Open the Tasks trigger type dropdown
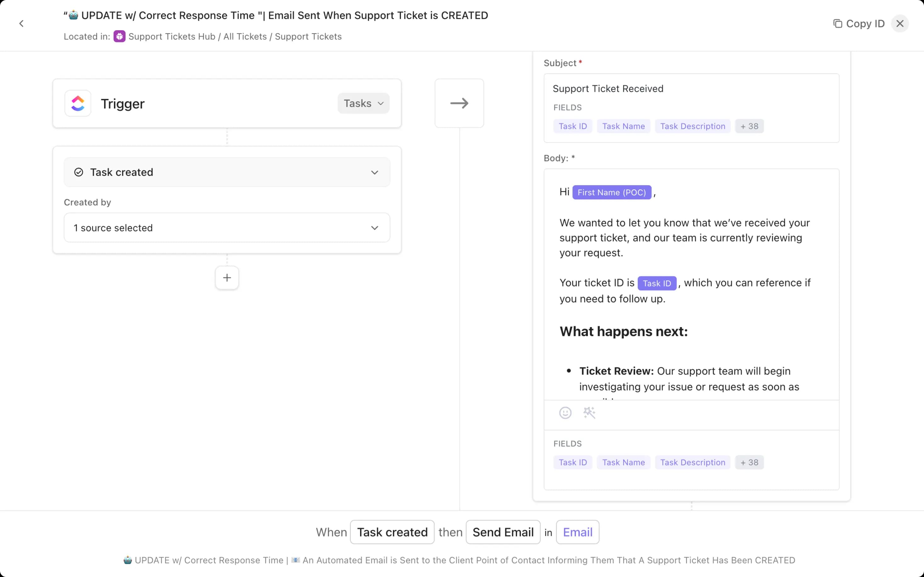Image resolution: width=924 pixels, height=577 pixels. click(x=363, y=103)
